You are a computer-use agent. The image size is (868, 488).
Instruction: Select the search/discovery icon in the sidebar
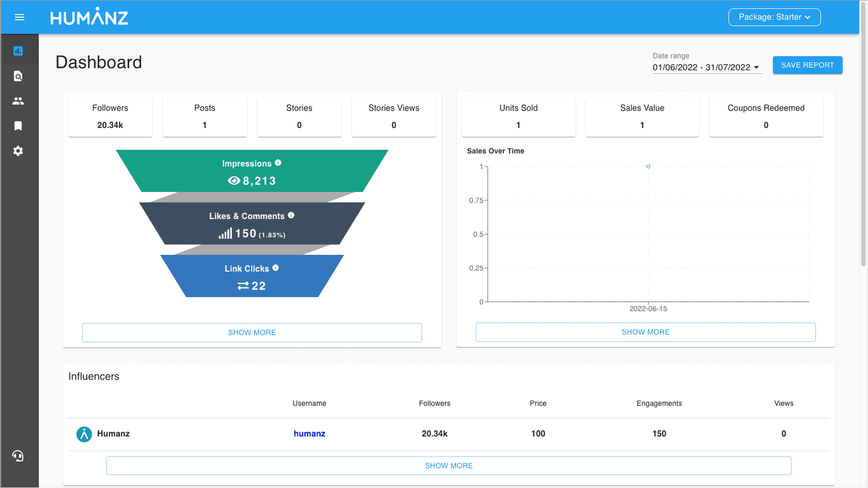19,76
